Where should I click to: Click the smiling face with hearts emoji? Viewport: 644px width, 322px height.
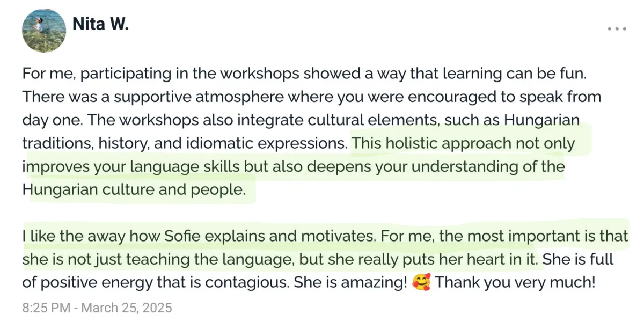tap(421, 282)
